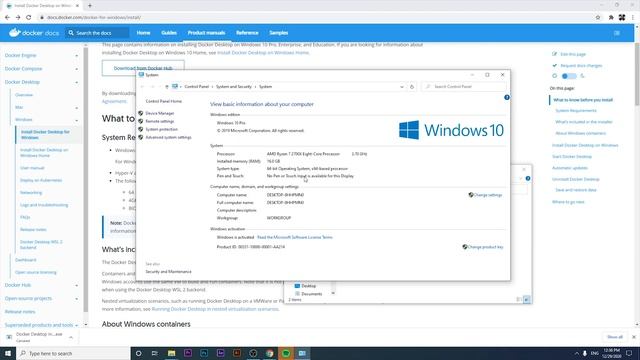Go back with the System window back arrow
The height and width of the screenshot is (360, 640).
142,87
